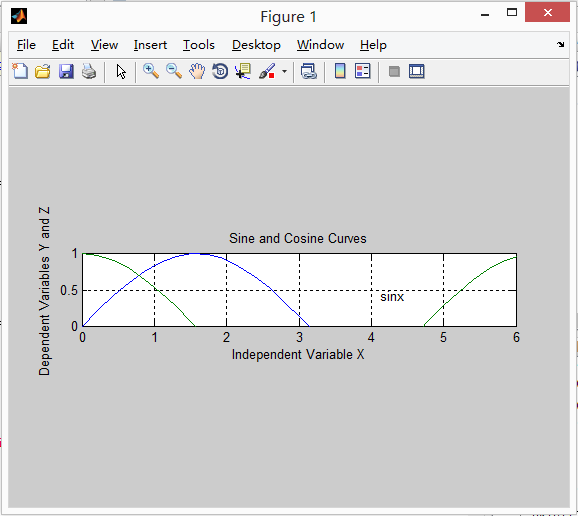Viewport: 578px width, 516px height.
Task: Select the Rotate 3D tool
Action: [x=220, y=71]
